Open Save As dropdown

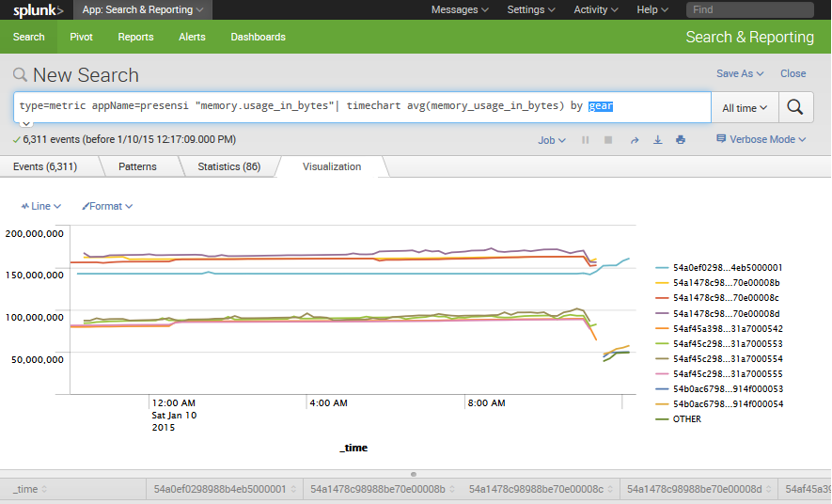[740, 73]
